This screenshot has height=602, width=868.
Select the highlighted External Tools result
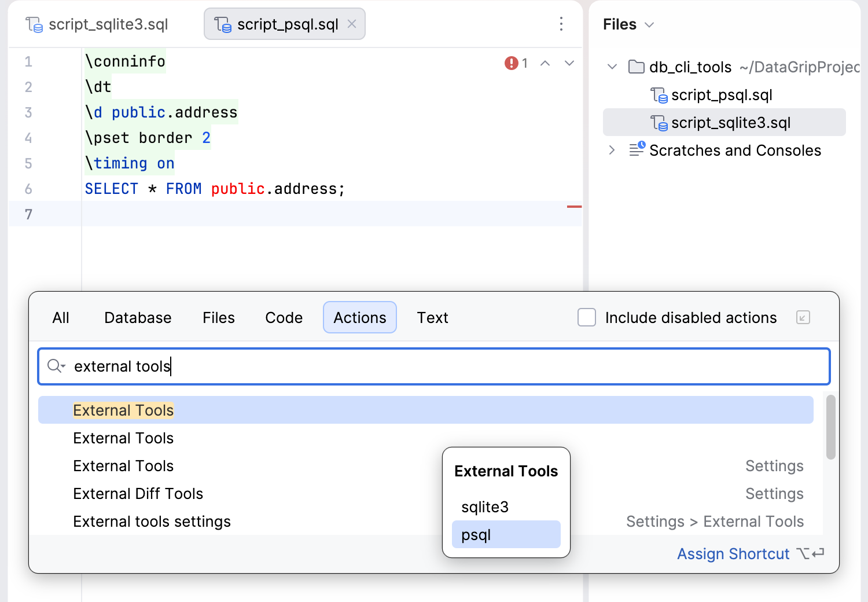426,410
